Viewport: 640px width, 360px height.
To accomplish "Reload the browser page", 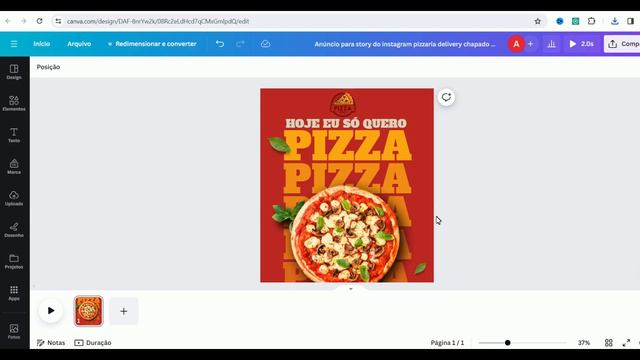I will [39, 21].
